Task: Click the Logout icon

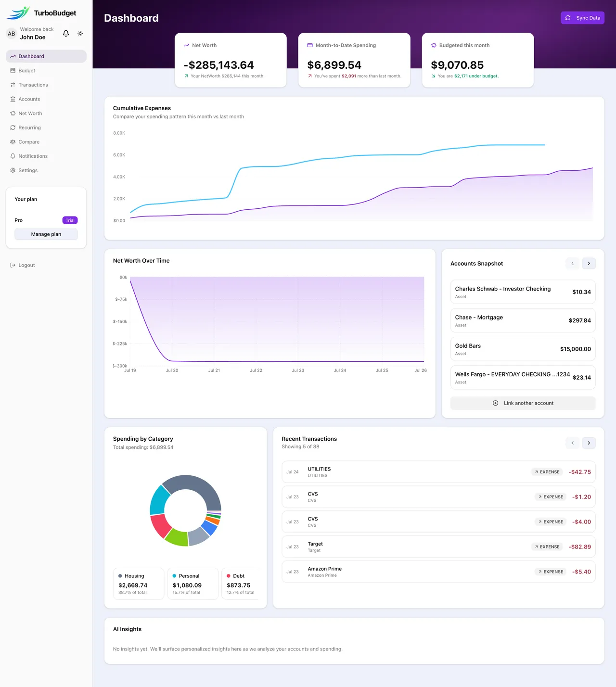Action: point(13,265)
